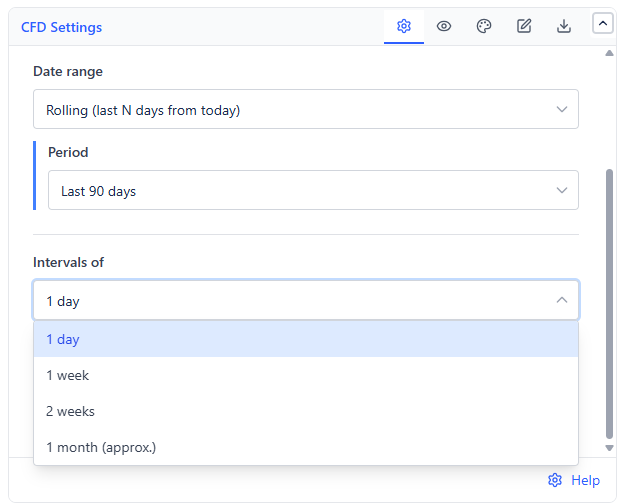Close the Intervals of dropdown
This screenshot has height=503, width=621.
(306, 300)
